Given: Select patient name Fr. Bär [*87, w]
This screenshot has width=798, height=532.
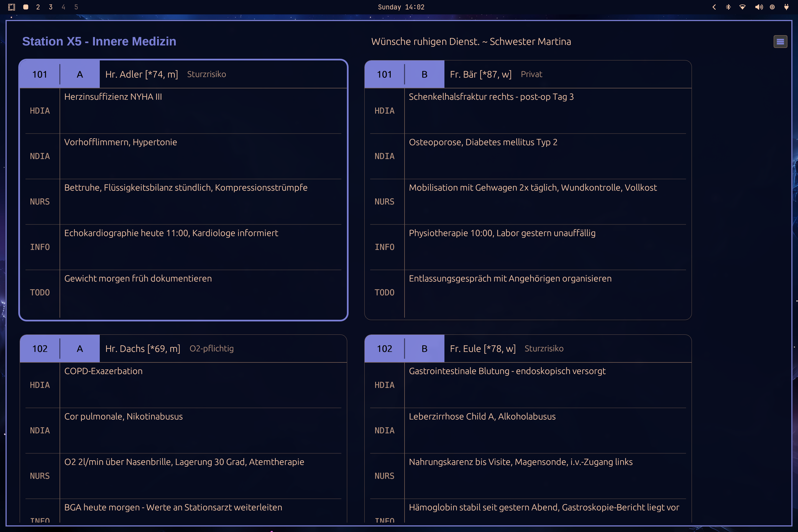Looking at the screenshot, I should 481,74.
